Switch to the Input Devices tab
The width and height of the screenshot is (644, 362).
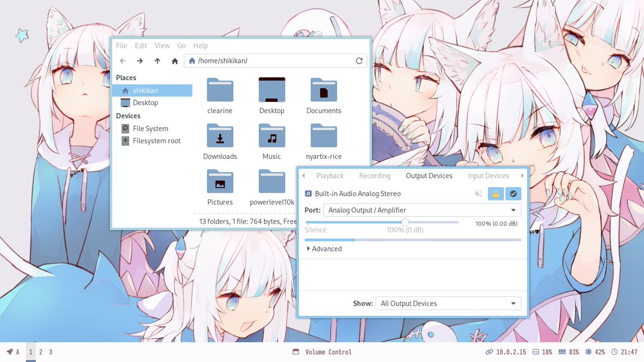click(x=488, y=176)
